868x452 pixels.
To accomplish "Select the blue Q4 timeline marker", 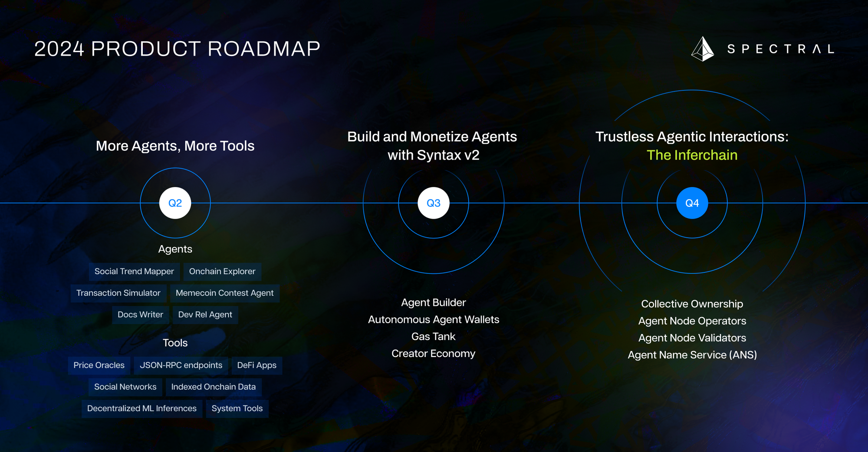I will pos(692,203).
